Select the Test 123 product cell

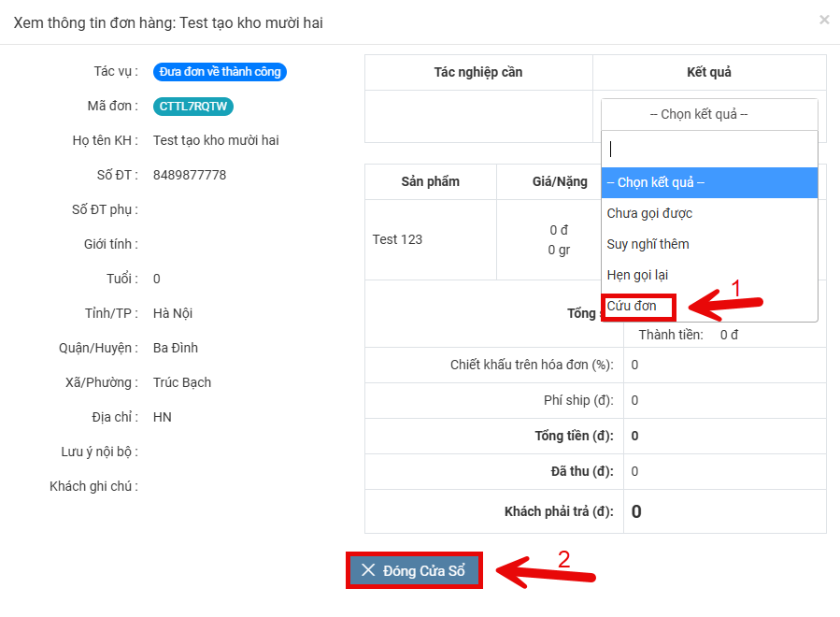click(398, 239)
